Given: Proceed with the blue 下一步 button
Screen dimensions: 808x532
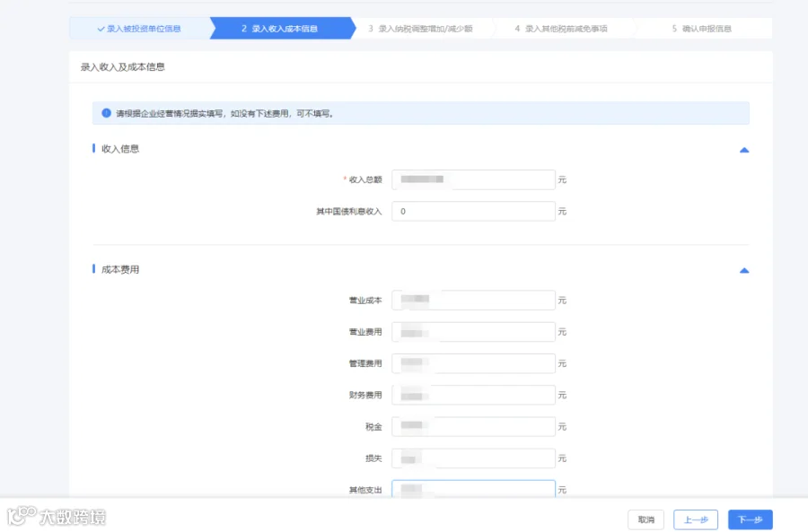Looking at the screenshot, I should coord(750,519).
